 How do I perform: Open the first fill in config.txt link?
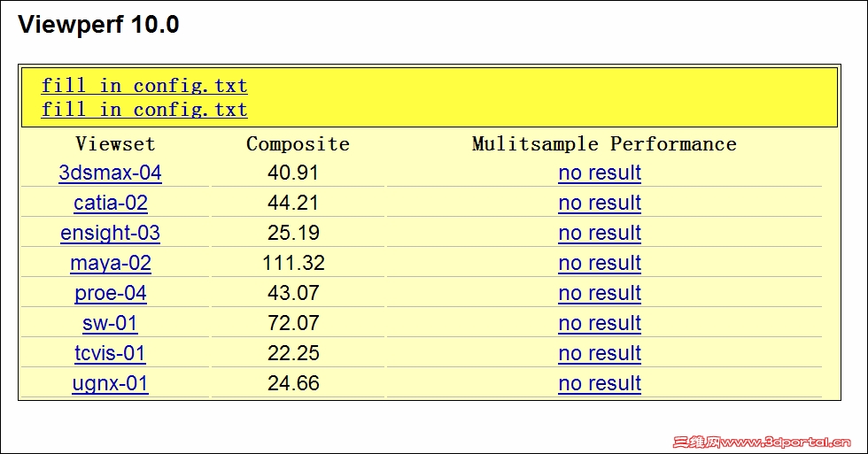click(x=143, y=86)
